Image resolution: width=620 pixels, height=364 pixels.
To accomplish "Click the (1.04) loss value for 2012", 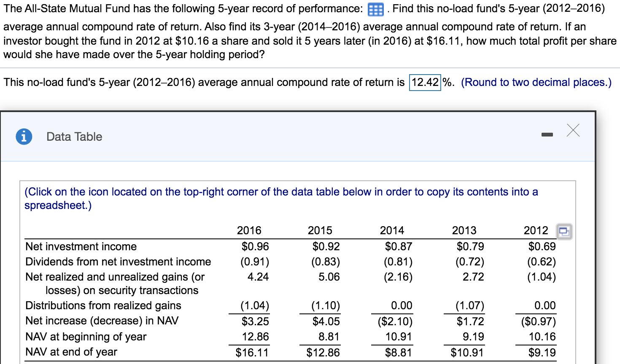I will pyautogui.click(x=542, y=277).
